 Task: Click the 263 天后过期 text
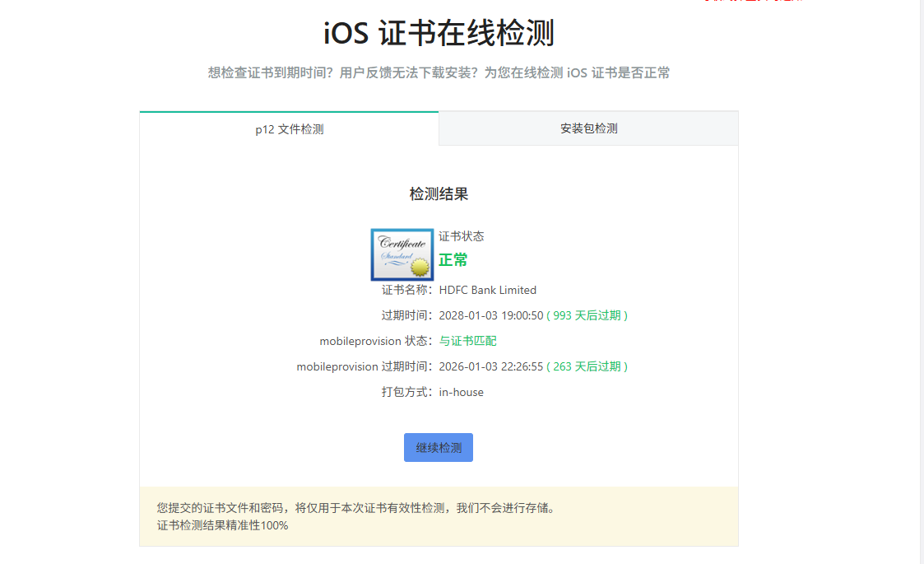tap(587, 367)
